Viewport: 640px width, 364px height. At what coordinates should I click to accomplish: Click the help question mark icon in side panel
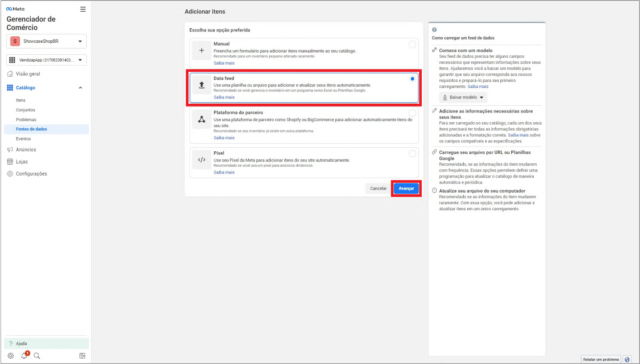pyautogui.click(x=434, y=30)
